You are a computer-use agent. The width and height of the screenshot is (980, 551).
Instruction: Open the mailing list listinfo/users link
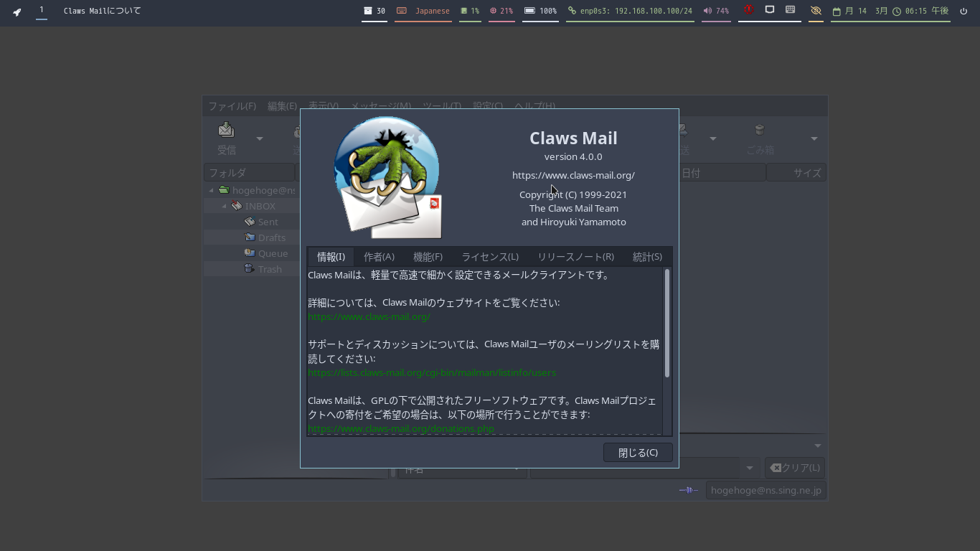click(x=432, y=372)
